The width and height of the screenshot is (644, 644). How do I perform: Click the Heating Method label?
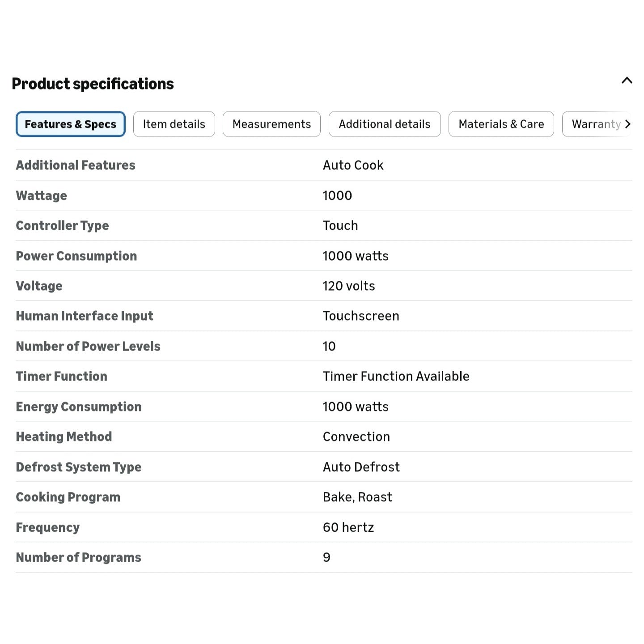(64, 436)
